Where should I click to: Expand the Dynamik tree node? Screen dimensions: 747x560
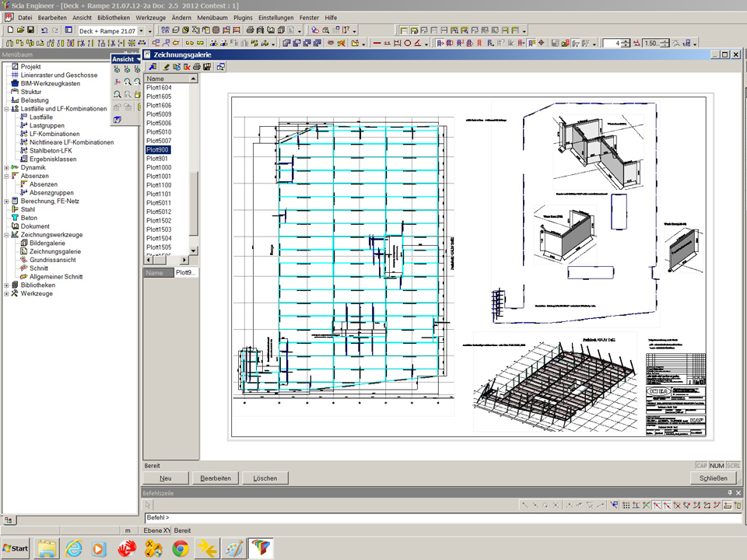click(6, 167)
